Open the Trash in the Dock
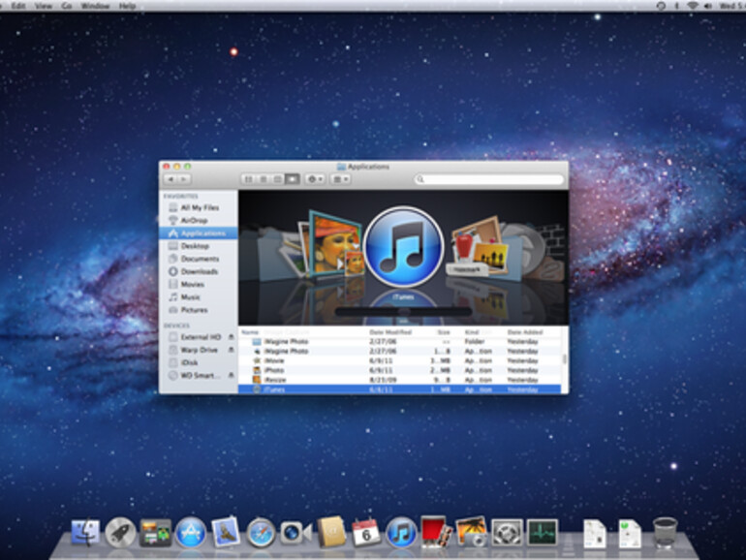Viewport: 746px width, 560px height. [666, 533]
